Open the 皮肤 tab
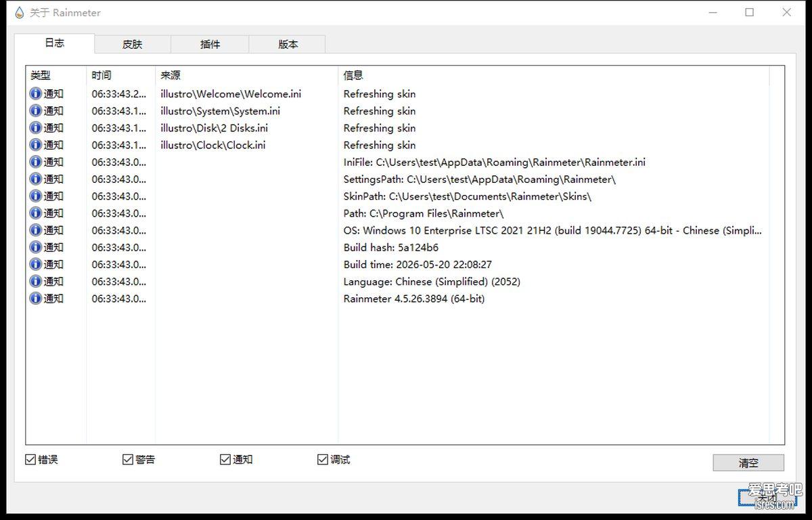 coord(133,45)
